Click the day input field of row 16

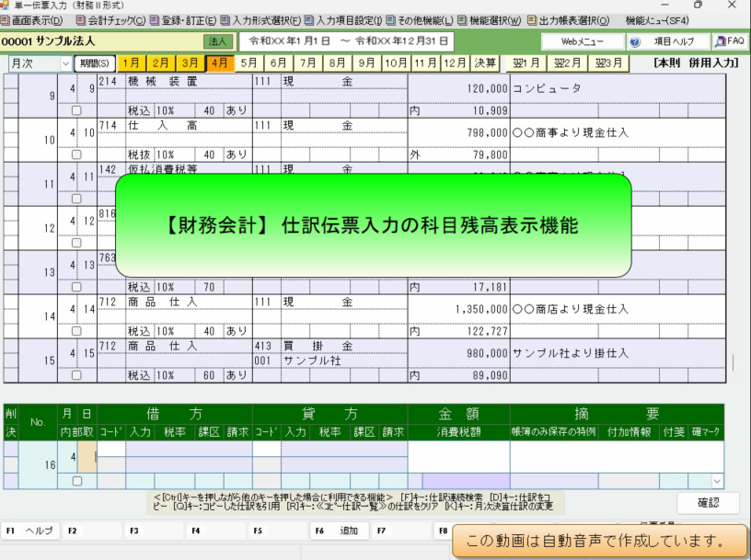coord(87,457)
